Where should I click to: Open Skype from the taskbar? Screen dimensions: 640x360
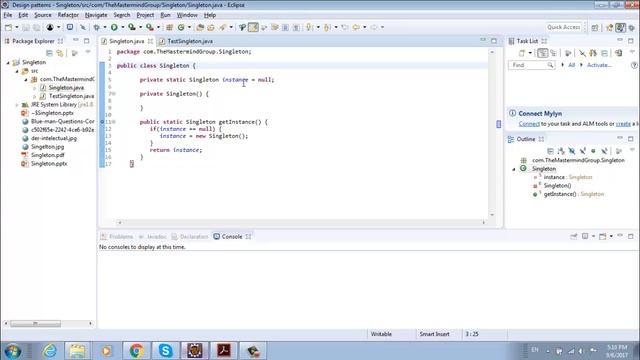click(165, 351)
